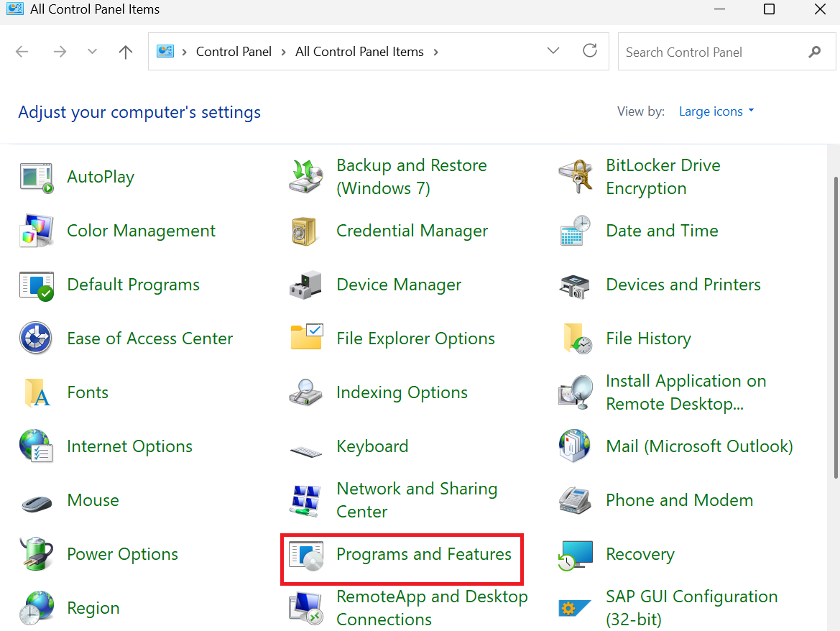
Task: Click the File History icon
Action: [x=578, y=338]
